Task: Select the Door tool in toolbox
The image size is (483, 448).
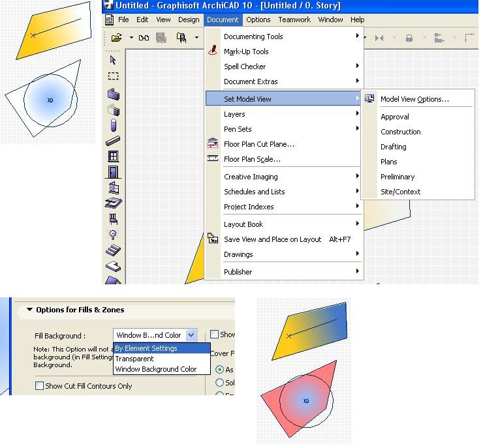Action: (x=113, y=172)
